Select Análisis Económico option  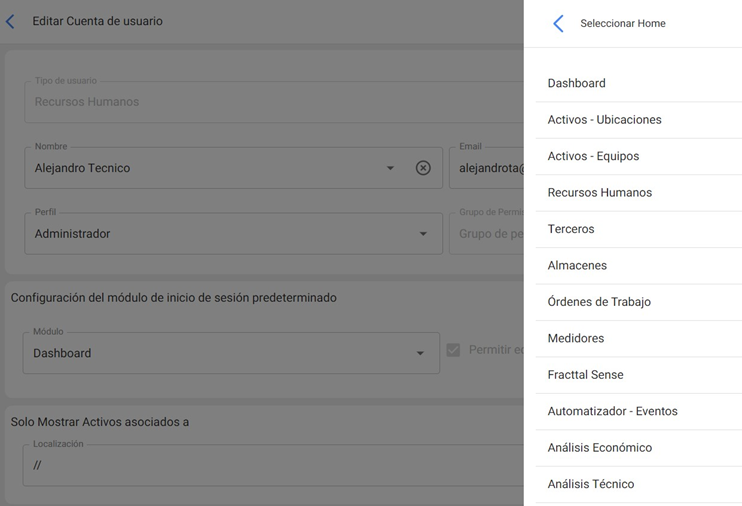click(599, 448)
